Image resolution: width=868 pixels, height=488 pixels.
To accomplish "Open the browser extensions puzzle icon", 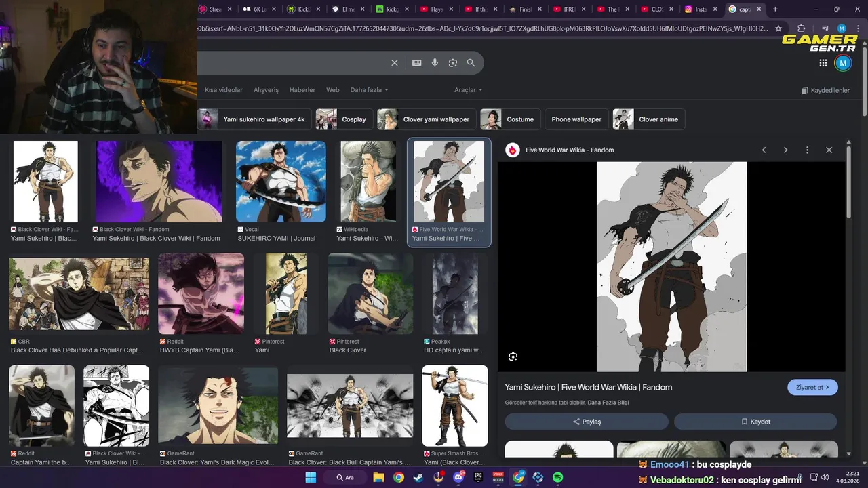I will point(802,28).
